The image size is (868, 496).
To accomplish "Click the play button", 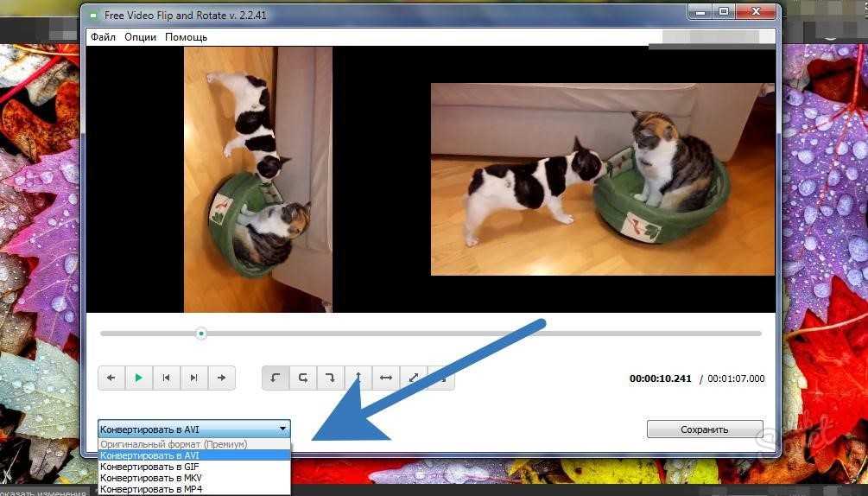I will 139,378.
